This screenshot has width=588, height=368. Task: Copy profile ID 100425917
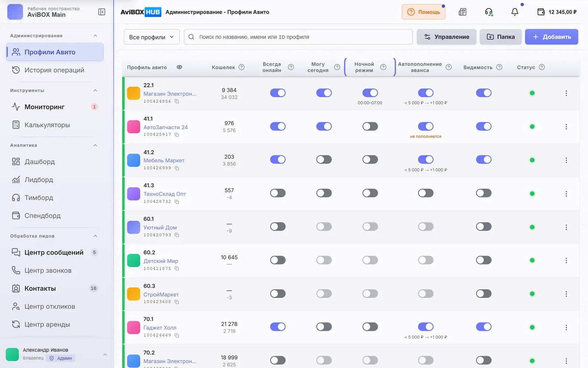tap(177, 135)
